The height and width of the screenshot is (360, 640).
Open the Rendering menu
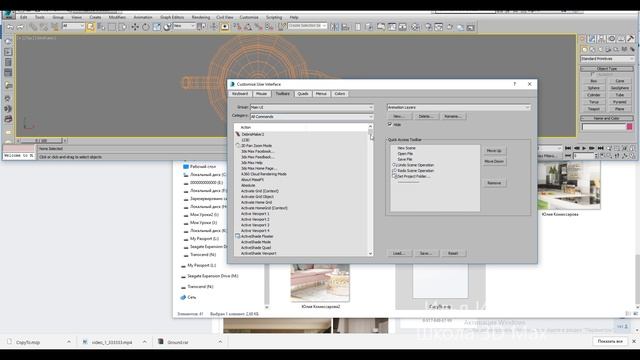pos(200,18)
